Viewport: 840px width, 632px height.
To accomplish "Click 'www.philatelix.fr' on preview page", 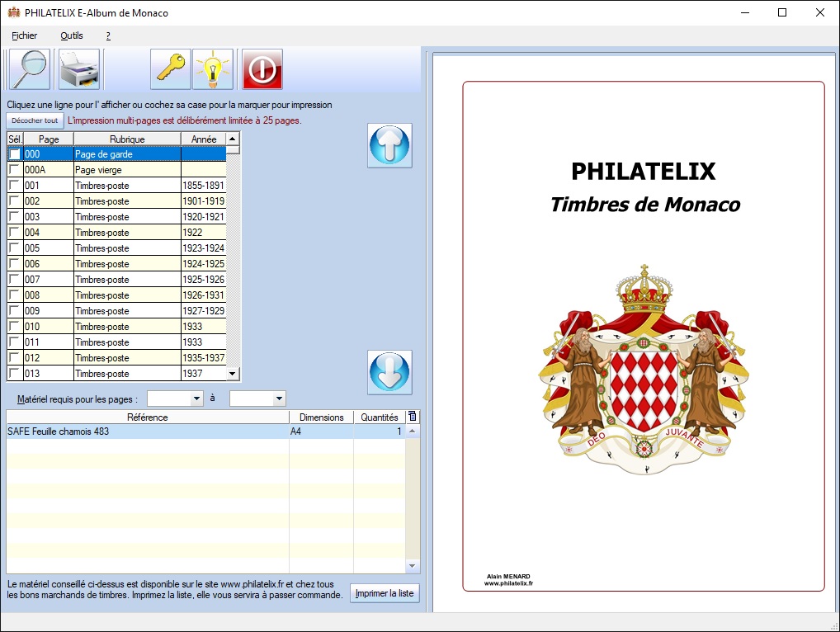I will tap(508, 583).
